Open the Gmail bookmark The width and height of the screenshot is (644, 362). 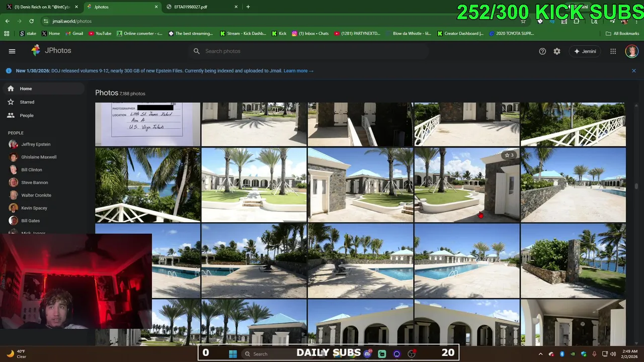[74, 34]
